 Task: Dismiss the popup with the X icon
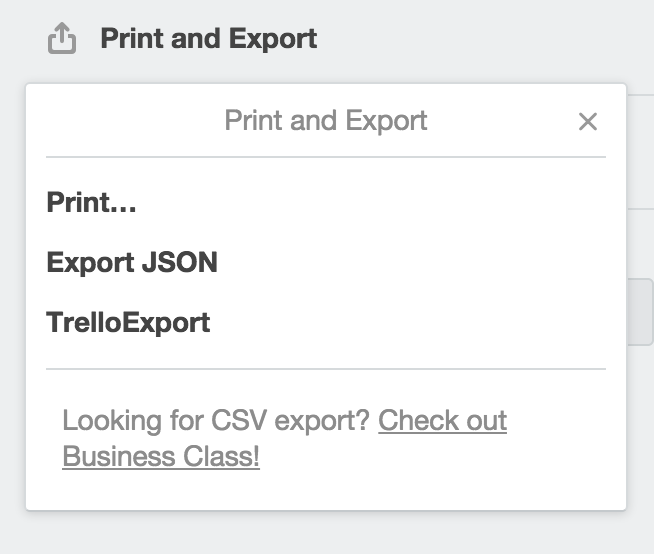[x=588, y=121]
